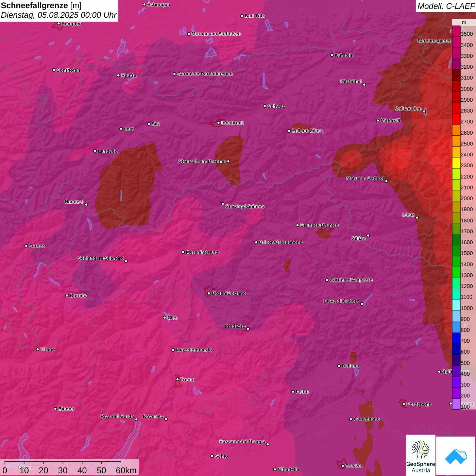The height and width of the screenshot is (476, 476).
Task: Click the Innsbruck city marker
Action: coord(218,123)
